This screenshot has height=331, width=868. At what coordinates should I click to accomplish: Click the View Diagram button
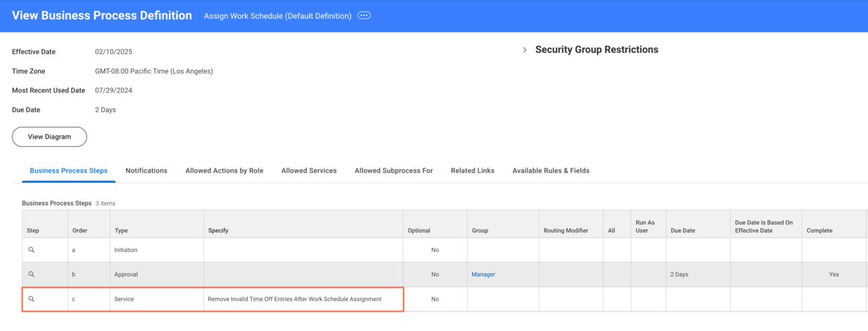click(x=49, y=137)
